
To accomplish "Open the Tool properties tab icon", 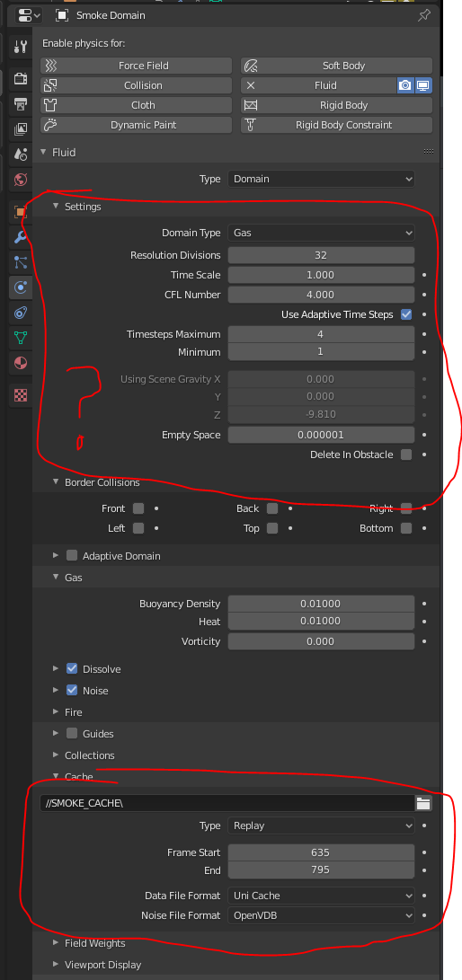I will point(21,46).
